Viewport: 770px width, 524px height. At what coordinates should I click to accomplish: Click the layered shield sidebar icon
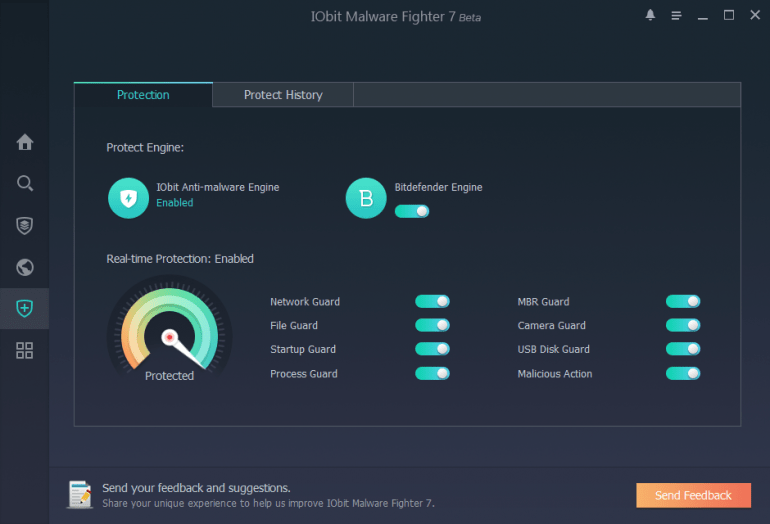(x=25, y=225)
